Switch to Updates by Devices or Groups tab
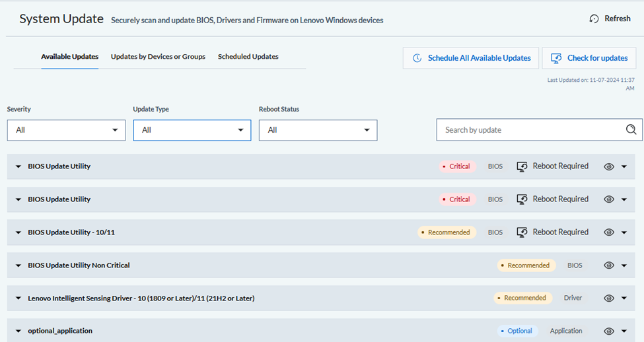This screenshot has height=342, width=644. pos(158,57)
